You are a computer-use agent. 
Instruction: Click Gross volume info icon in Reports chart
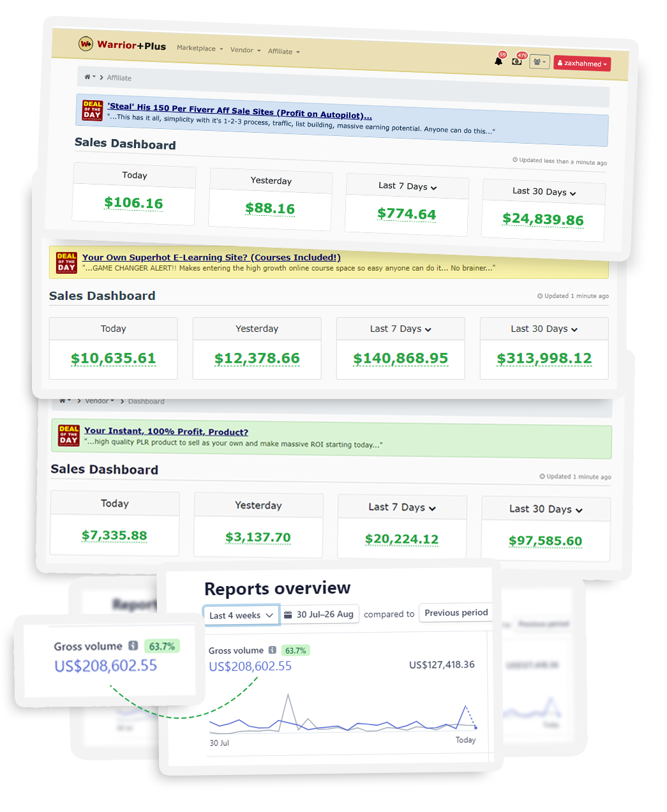[273, 650]
